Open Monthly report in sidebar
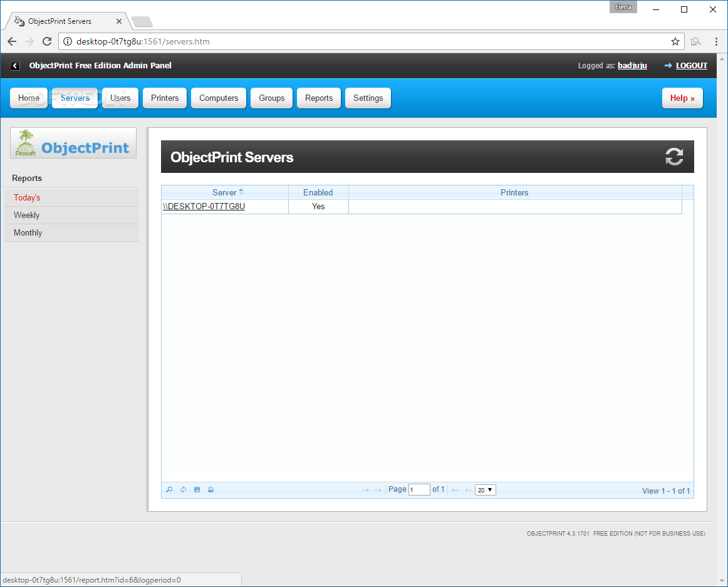728x587 pixels. pyautogui.click(x=71, y=233)
